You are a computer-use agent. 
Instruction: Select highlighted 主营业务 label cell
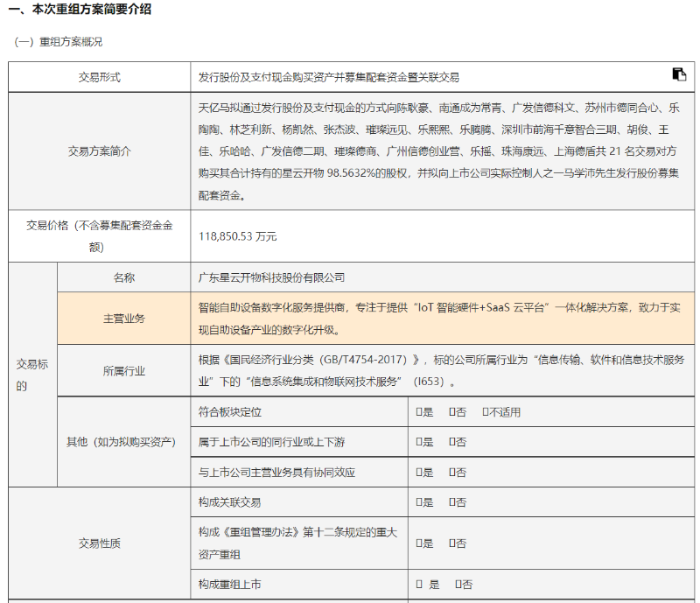[x=123, y=318]
